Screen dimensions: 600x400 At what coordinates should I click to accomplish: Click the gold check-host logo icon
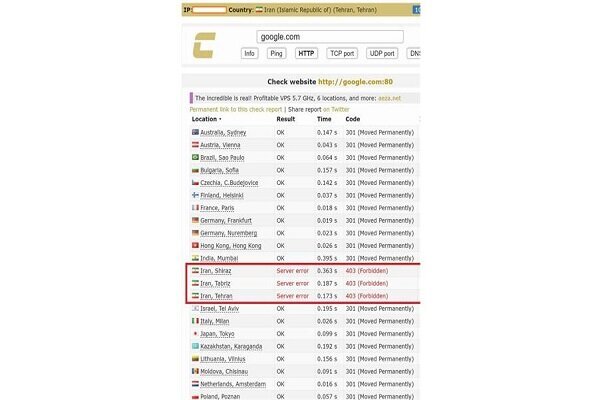(204, 45)
